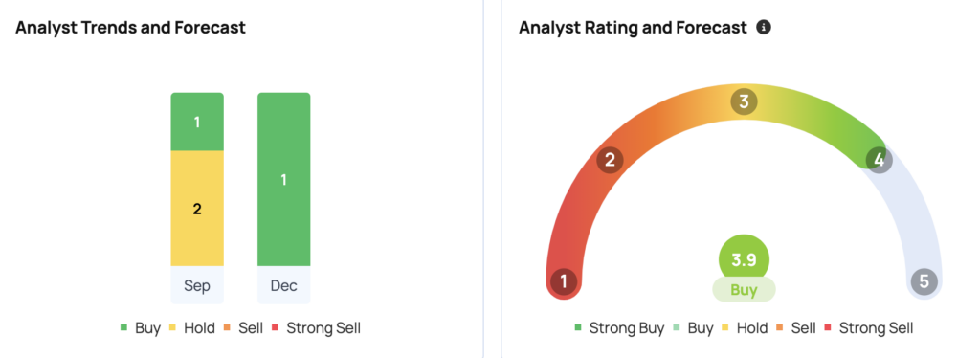Viewport: 980px width, 358px height.
Task: Click gauge marker number 3
Action: pos(744,101)
